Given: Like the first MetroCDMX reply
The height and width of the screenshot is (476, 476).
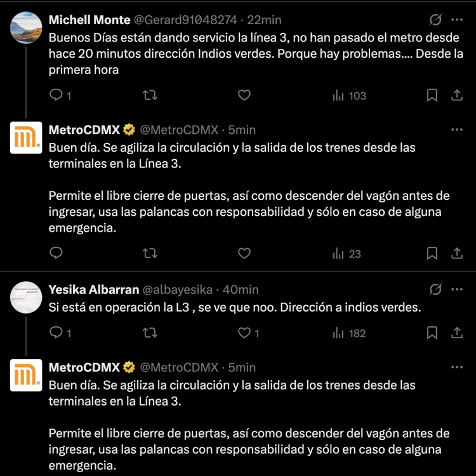Looking at the screenshot, I should 244,253.
